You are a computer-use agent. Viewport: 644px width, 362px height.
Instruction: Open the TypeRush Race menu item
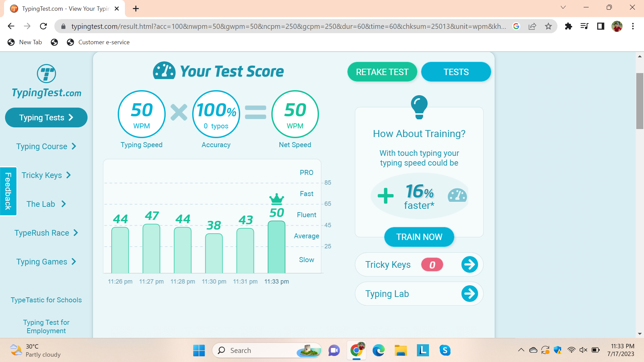coord(46,233)
